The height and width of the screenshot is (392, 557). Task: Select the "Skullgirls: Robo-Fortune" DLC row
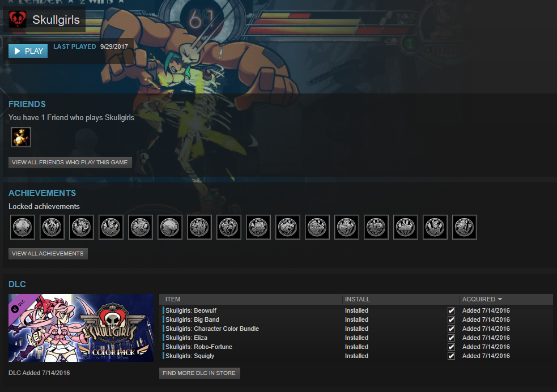pos(356,347)
